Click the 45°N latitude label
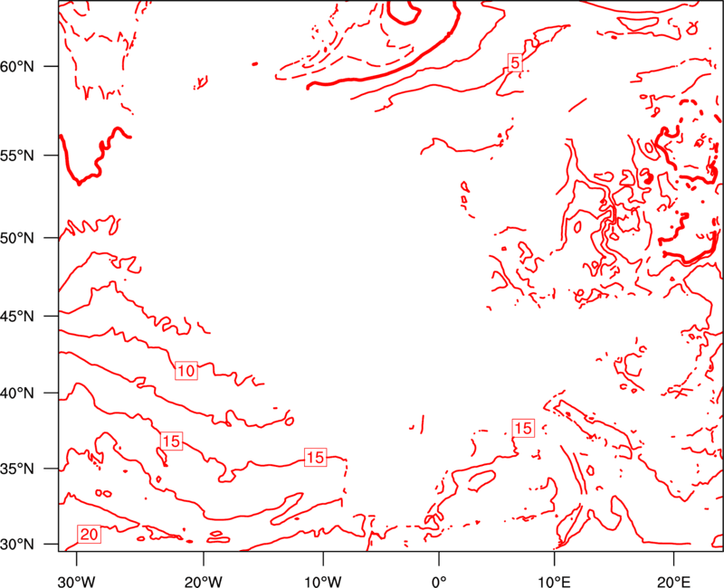Viewport: 724px width, 588px height. coord(17,317)
